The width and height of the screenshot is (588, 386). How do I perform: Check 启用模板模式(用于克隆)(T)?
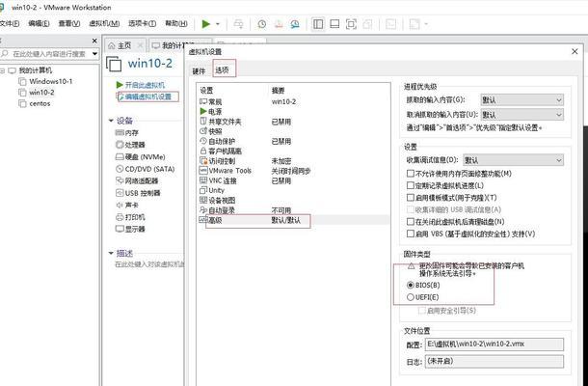click(x=411, y=198)
